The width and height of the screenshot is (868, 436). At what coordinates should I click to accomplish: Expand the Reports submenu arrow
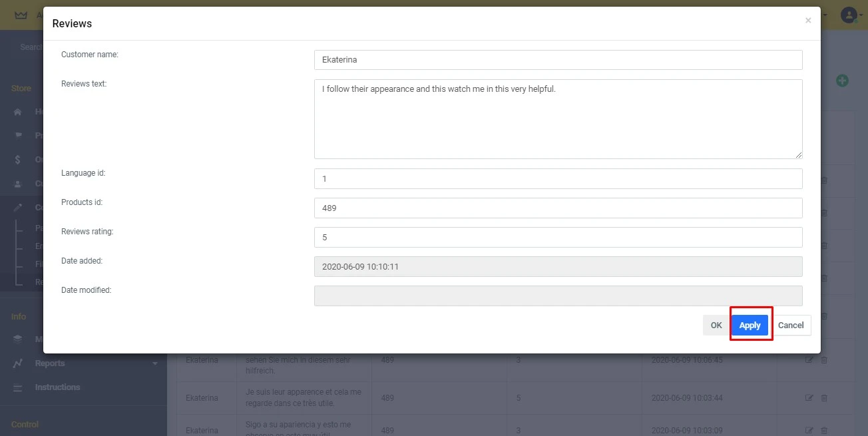coord(155,363)
